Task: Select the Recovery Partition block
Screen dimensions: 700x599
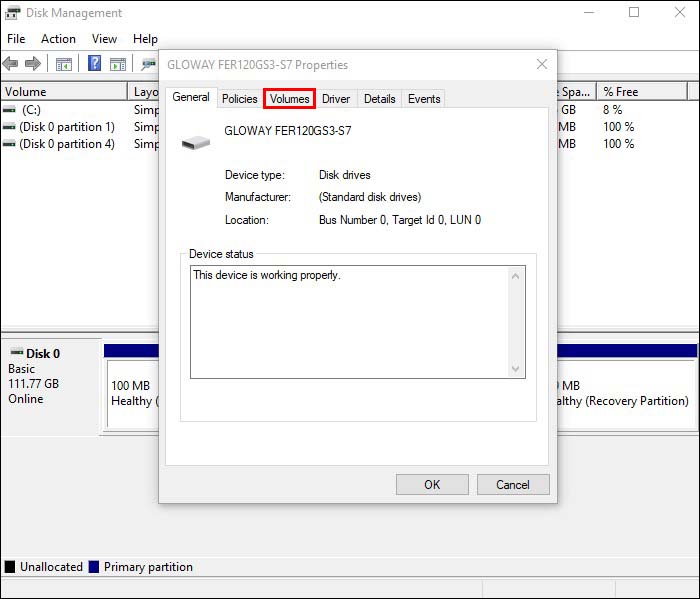Action: (625, 393)
